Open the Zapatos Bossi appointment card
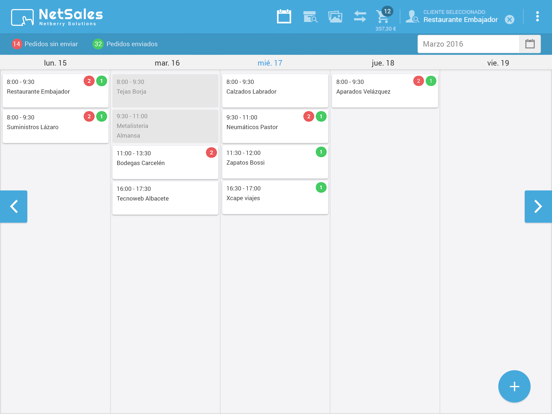The height and width of the screenshot is (414, 552). point(275,162)
